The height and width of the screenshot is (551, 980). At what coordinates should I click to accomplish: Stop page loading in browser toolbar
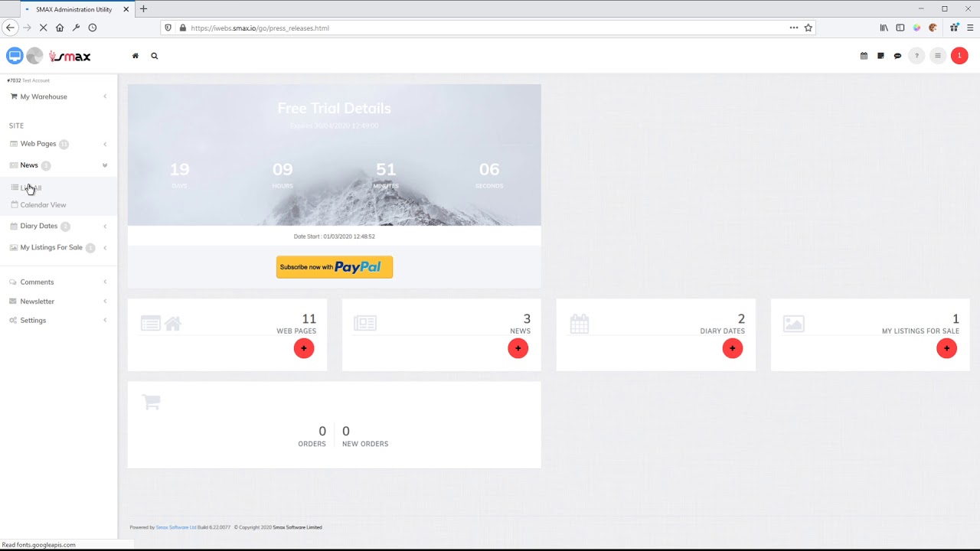pyautogui.click(x=43, y=28)
